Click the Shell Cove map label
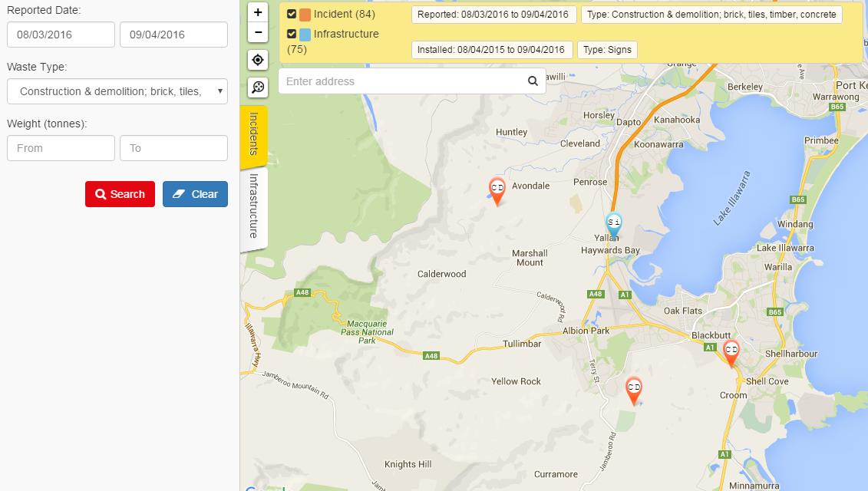Screen dimensions: 868x491 coord(767,381)
